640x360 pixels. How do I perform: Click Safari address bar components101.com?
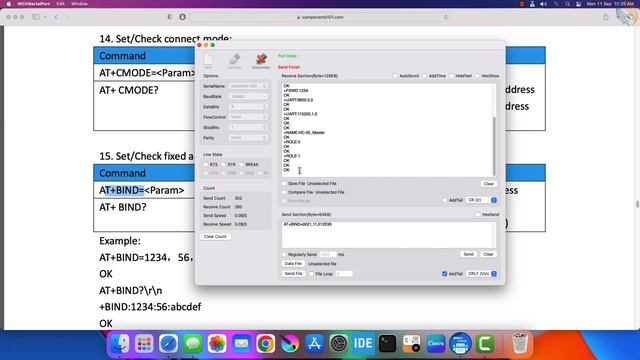tap(320, 17)
